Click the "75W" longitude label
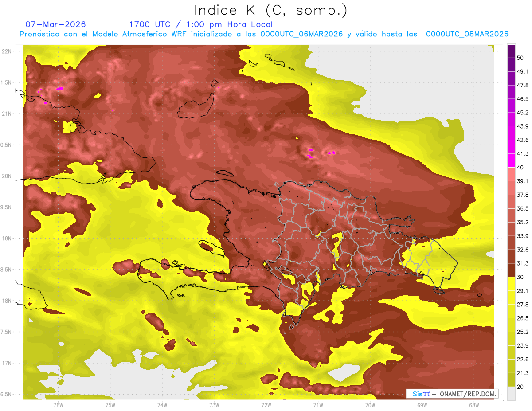The image size is (532, 411). point(110,405)
